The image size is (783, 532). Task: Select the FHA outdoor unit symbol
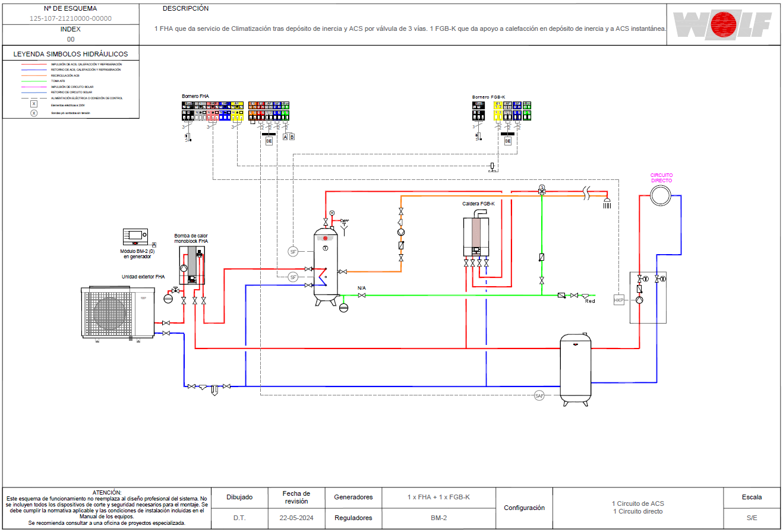tap(118, 313)
